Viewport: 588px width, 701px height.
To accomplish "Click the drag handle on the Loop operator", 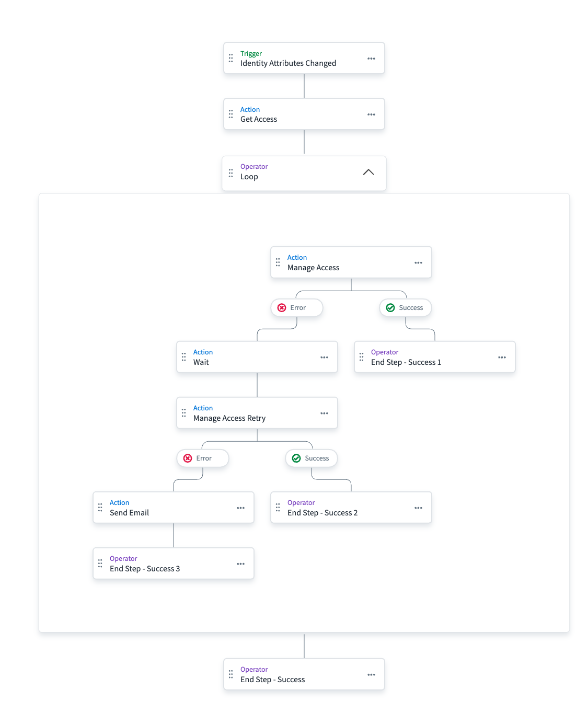I will tap(231, 173).
